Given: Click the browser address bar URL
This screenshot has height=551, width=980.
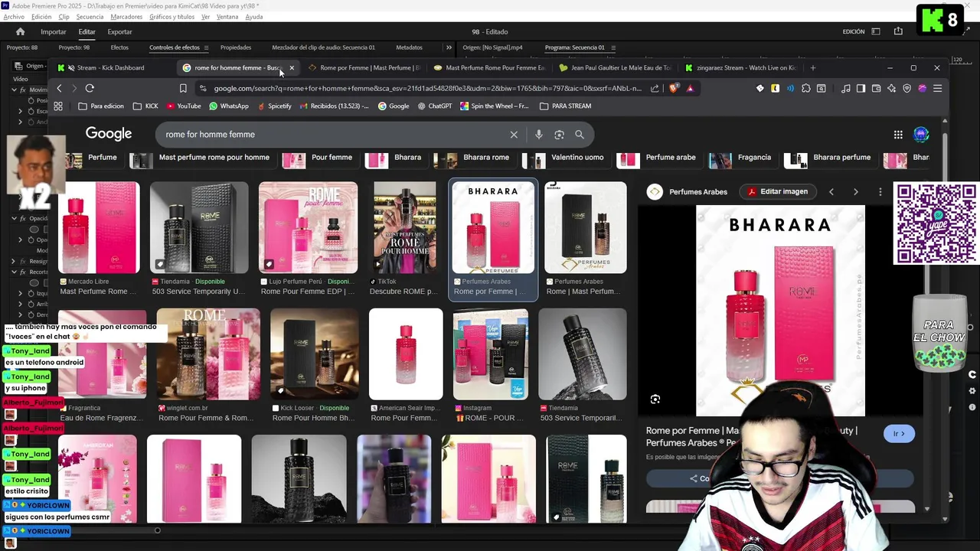Looking at the screenshot, I should click(427, 88).
